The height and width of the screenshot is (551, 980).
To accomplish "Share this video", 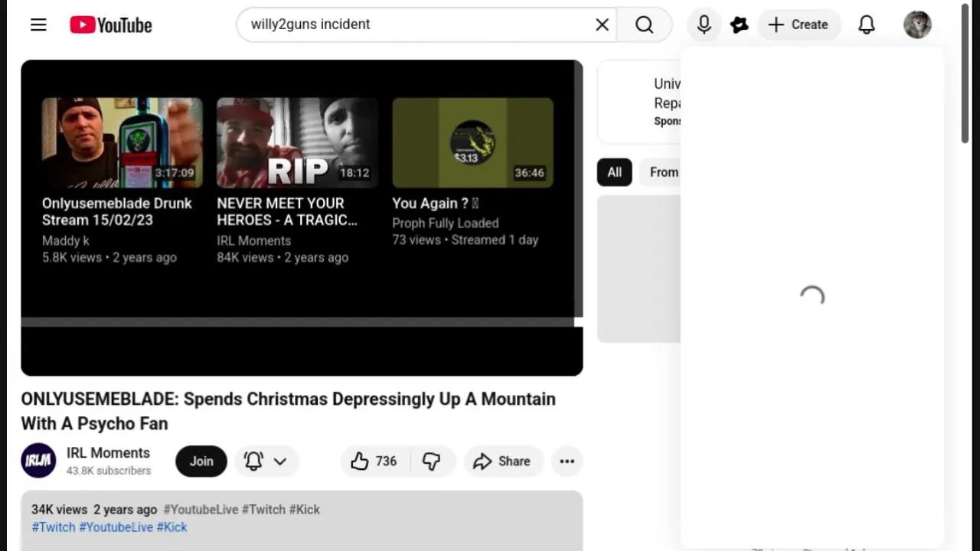I will (x=503, y=461).
